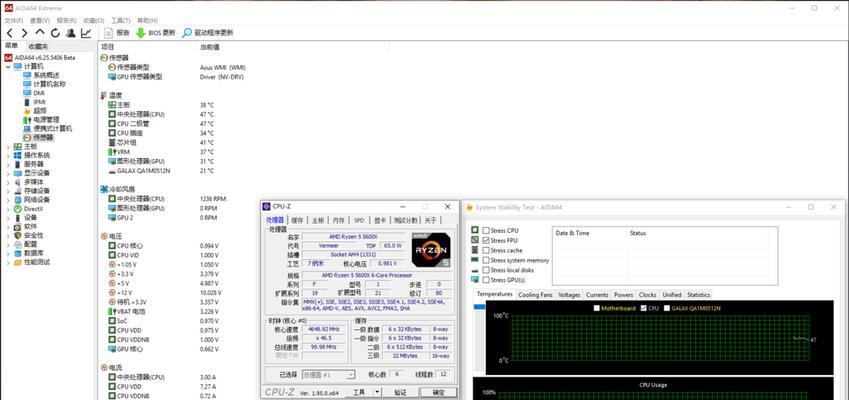The image size is (849, 400).
Task: Open the 文件(F) menu in AIDA64
Action: pyautogui.click(x=14, y=21)
